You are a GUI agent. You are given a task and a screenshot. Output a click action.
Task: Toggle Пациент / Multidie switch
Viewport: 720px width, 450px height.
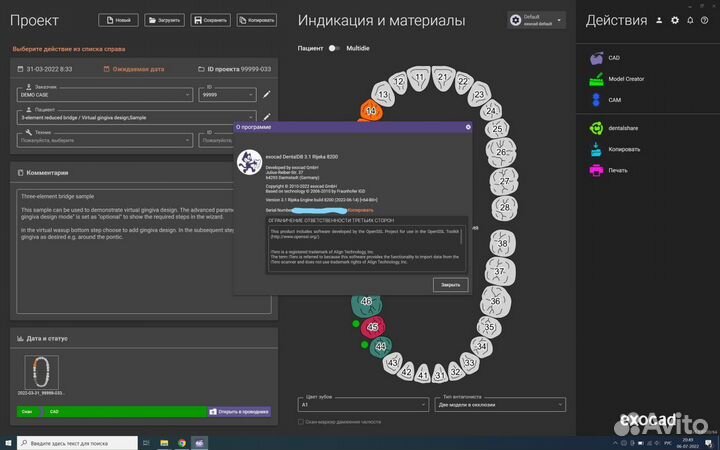(334, 48)
